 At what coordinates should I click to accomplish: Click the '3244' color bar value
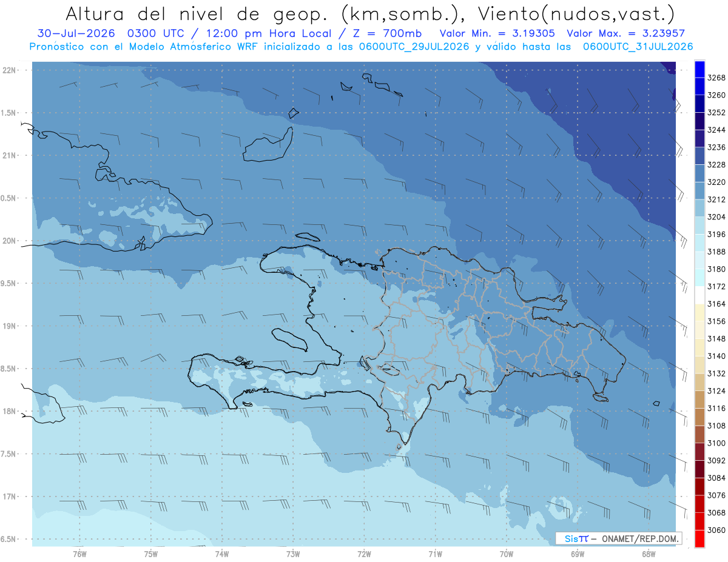pyautogui.click(x=716, y=130)
